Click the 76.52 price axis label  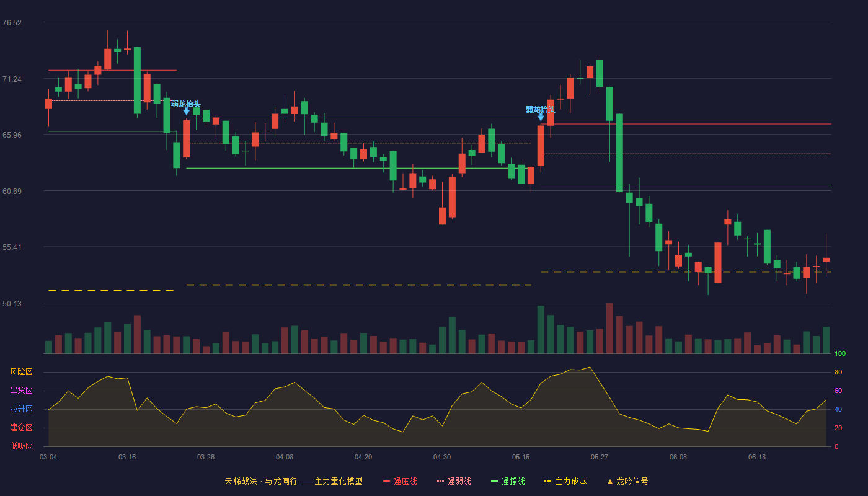[x=12, y=23]
